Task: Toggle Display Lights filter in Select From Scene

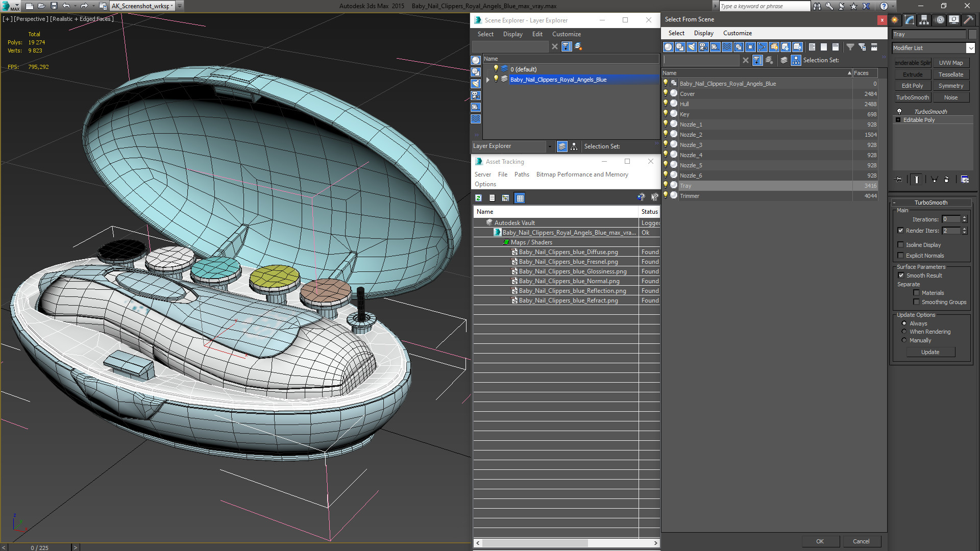Action: click(x=692, y=47)
